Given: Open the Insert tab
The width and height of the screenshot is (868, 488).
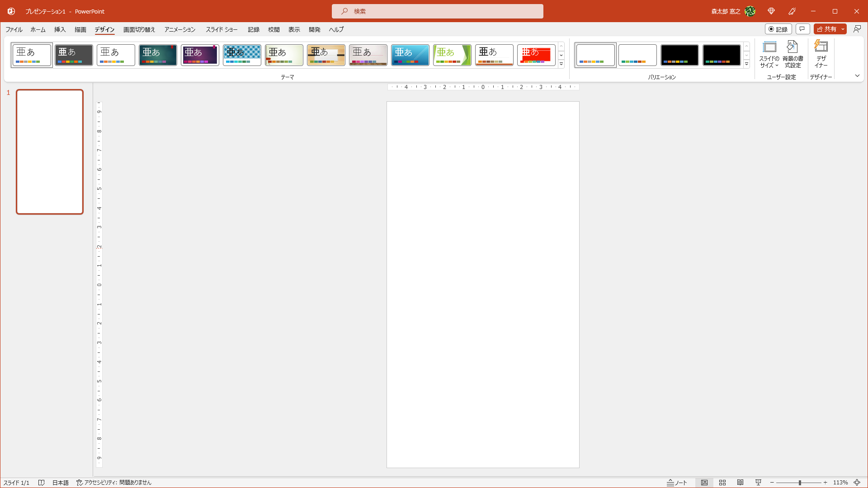Looking at the screenshot, I should coord(60,29).
